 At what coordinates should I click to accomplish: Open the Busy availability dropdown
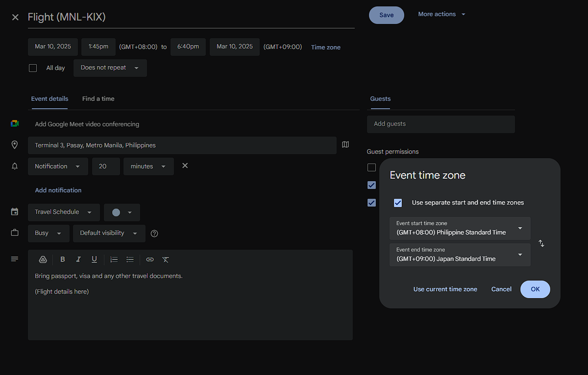pyautogui.click(x=49, y=234)
